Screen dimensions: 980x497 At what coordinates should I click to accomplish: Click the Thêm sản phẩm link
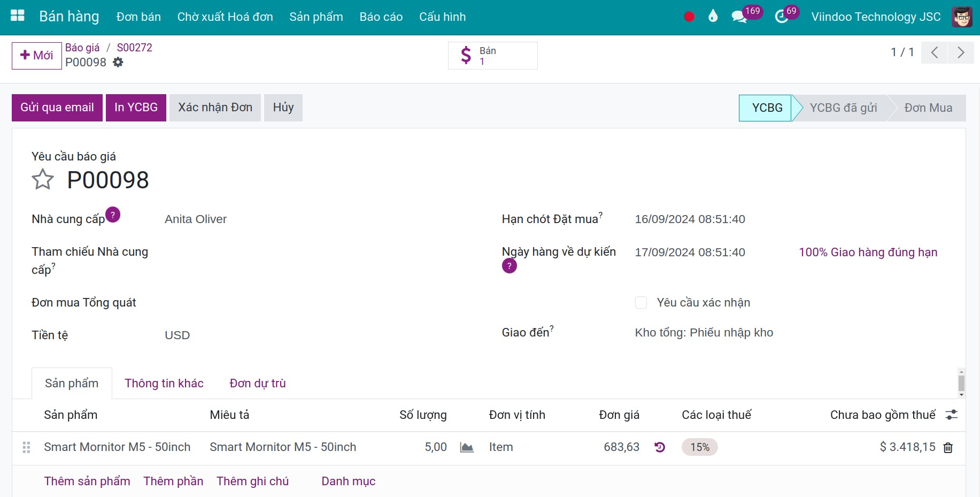click(x=87, y=481)
